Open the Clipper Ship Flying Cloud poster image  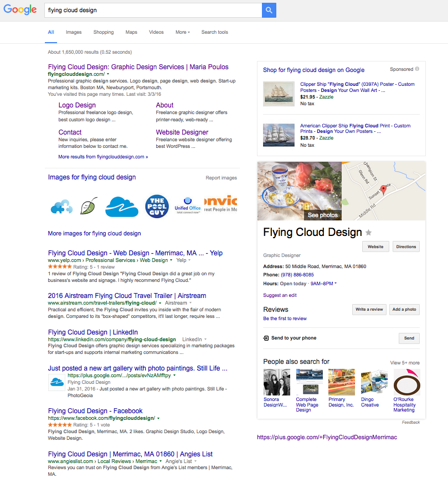point(279,94)
